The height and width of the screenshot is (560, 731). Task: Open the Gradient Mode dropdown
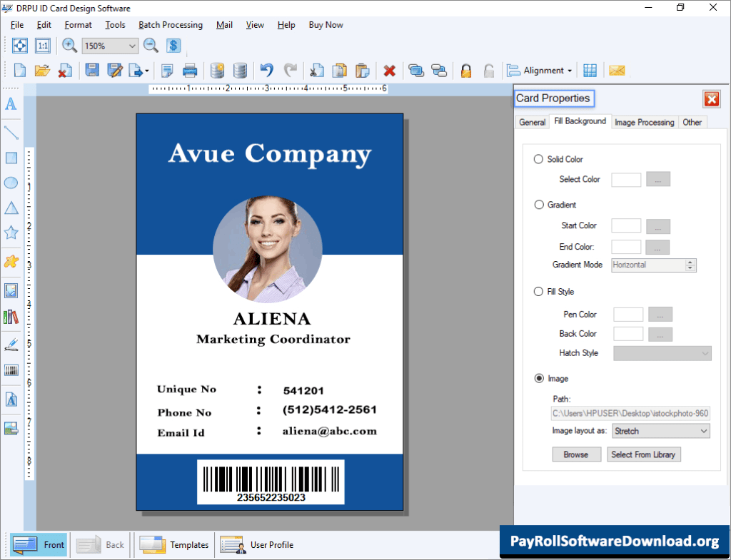pyautogui.click(x=690, y=265)
